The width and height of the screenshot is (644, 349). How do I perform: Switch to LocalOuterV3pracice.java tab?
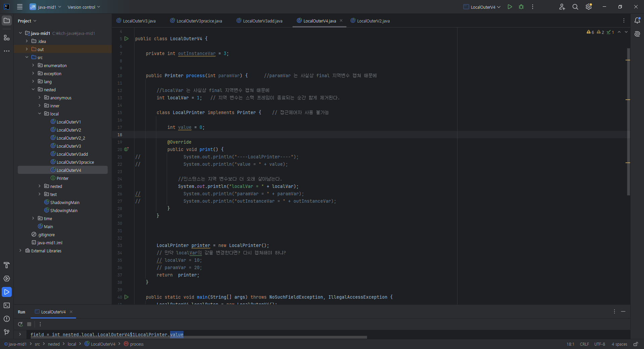pos(196,21)
